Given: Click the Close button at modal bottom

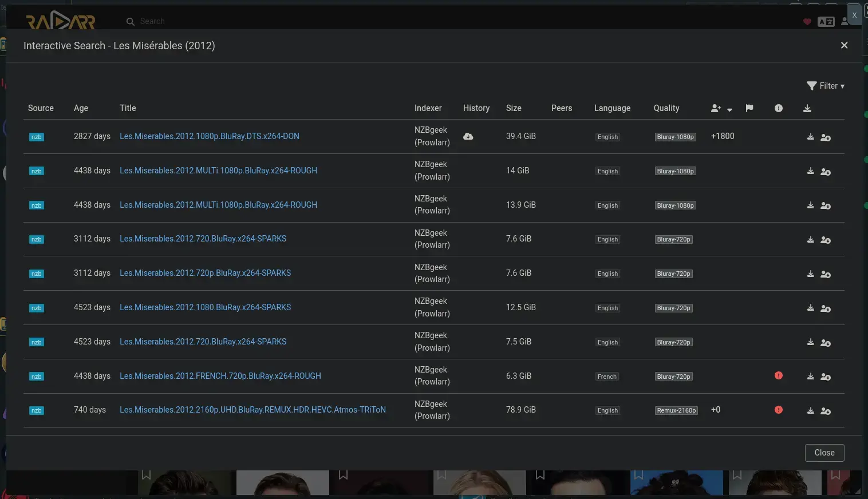Looking at the screenshot, I should click(x=824, y=453).
